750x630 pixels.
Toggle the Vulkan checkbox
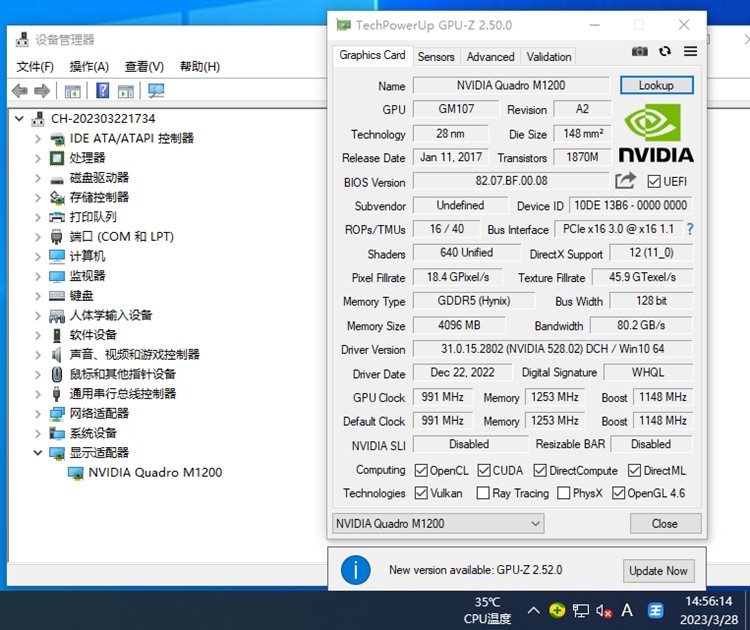pyautogui.click(x=421, y=493)
